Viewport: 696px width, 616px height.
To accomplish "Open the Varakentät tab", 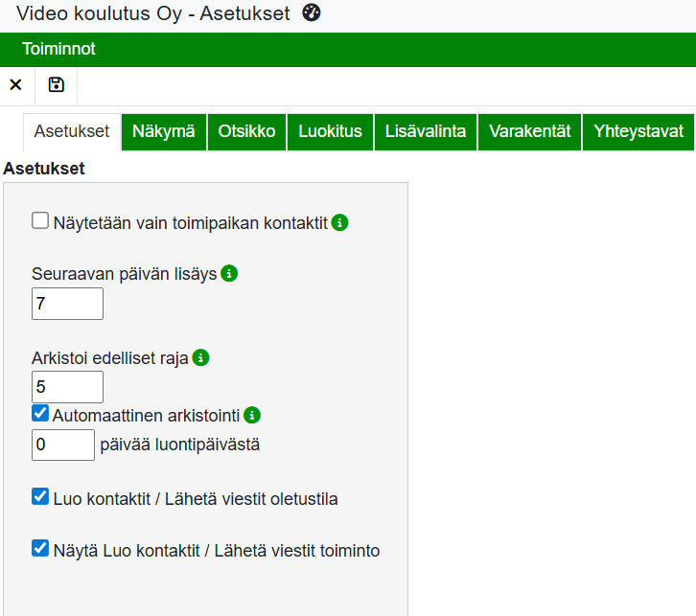I will (x=529, y=132).
